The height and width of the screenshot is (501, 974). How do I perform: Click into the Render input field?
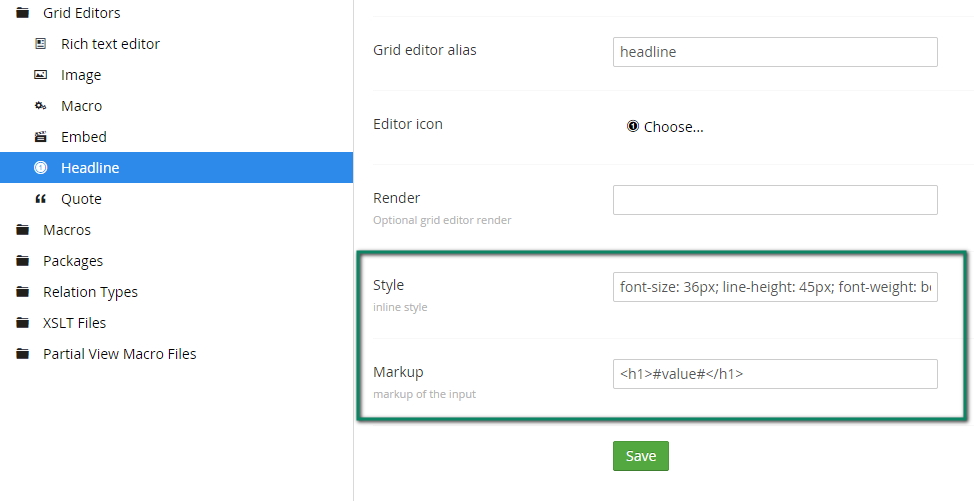[774, 200]
